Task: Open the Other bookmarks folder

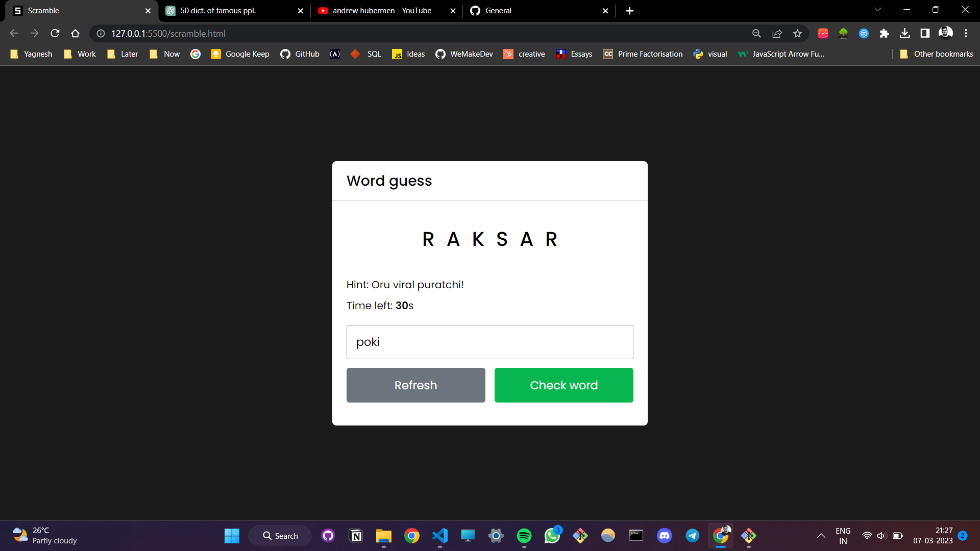Action: pos(937,54)
